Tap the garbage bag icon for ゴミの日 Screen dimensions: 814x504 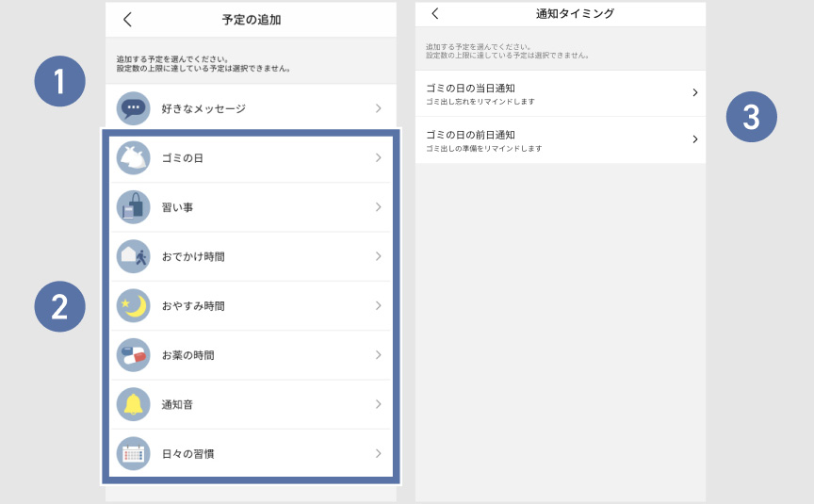pyautogui.click(x=134, y=157)
